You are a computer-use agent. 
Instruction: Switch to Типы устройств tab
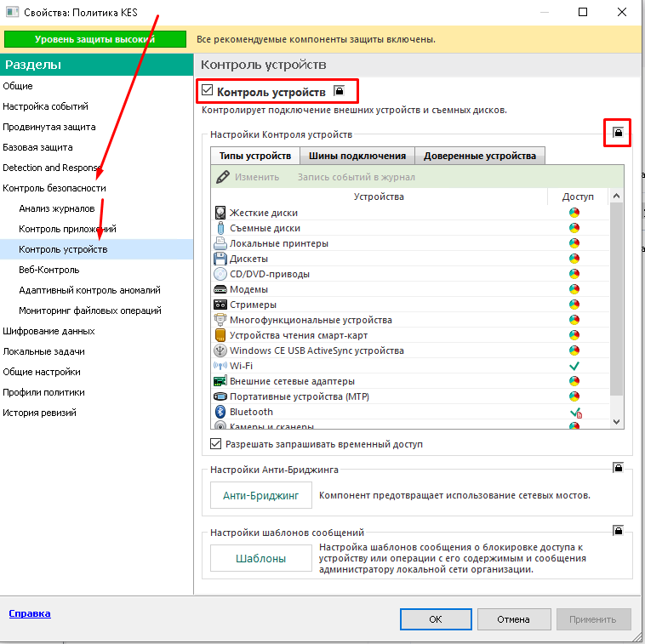254,156
